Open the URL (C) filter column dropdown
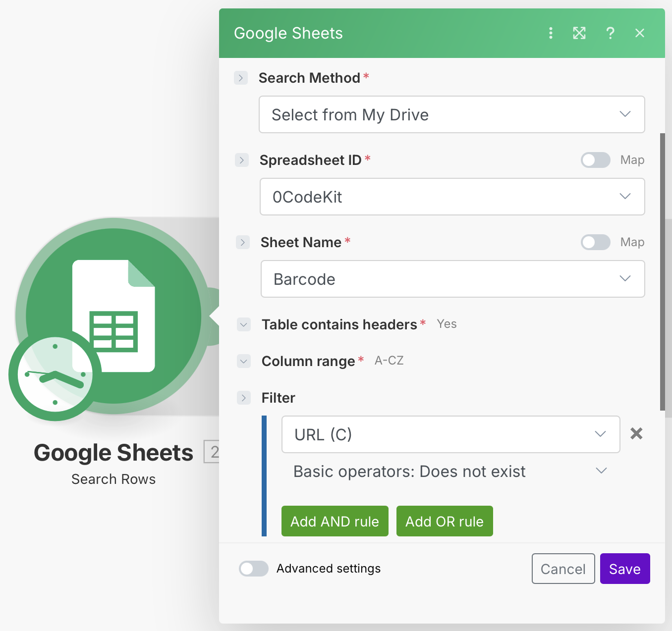The image size is (672, 631). 451,434
